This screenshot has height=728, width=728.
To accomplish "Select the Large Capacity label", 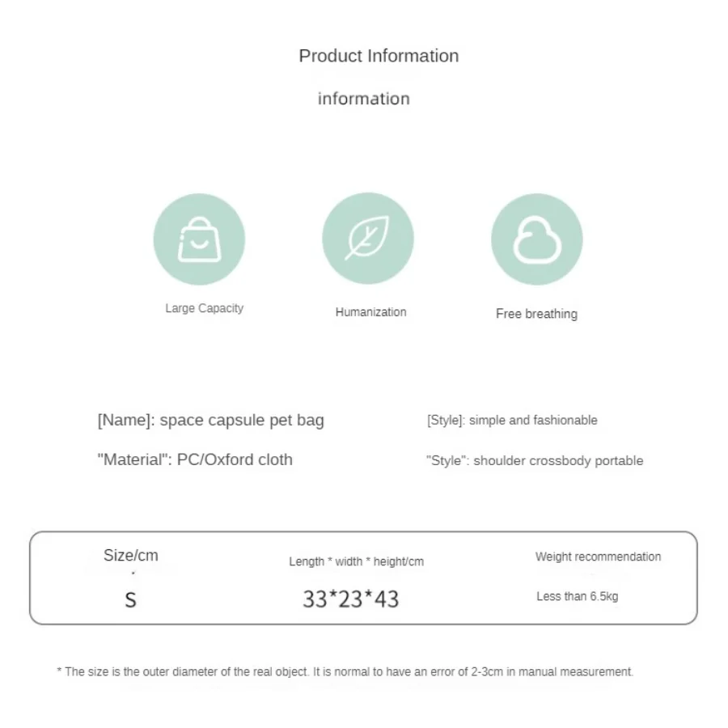I will coord(205,308).
